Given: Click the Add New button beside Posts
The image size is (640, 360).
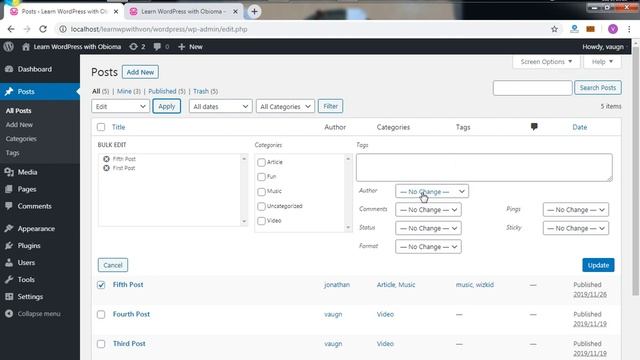Looking at the screenshot, I should (x=140, y=72).
